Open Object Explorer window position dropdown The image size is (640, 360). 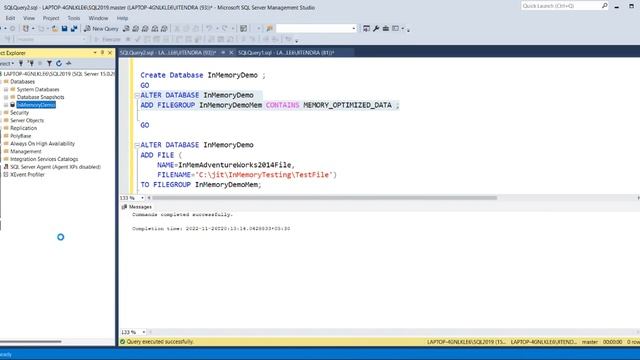[x=95, y=53]
